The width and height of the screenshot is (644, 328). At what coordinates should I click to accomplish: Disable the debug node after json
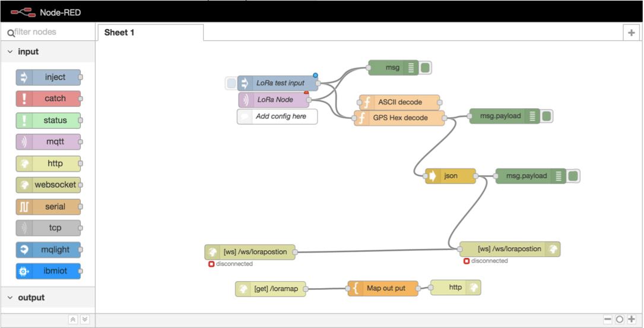(x=573, y=176)
